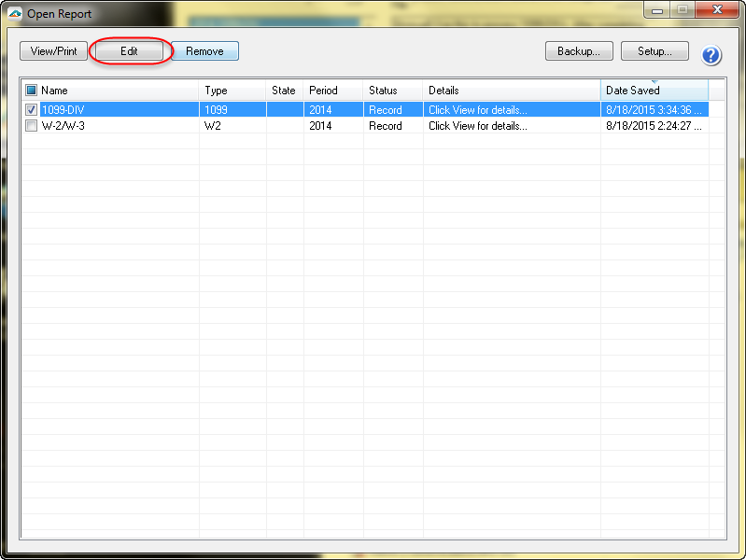Viewport: 746px width, 560px height.
Task: Click the Status column header
Action: tap(391, 91)
